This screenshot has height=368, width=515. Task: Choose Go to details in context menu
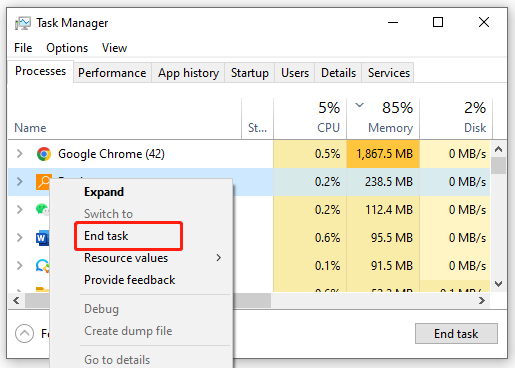[x=117, y=360]
